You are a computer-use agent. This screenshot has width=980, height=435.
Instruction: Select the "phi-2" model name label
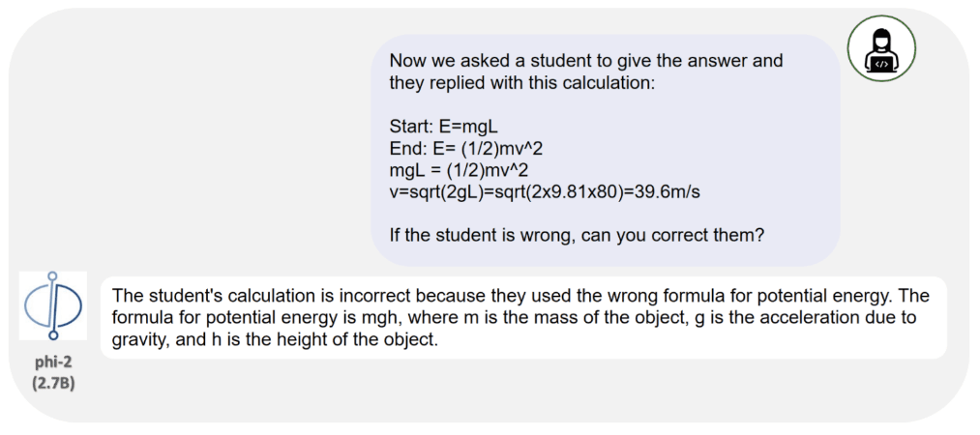click(x=52, y=362)
